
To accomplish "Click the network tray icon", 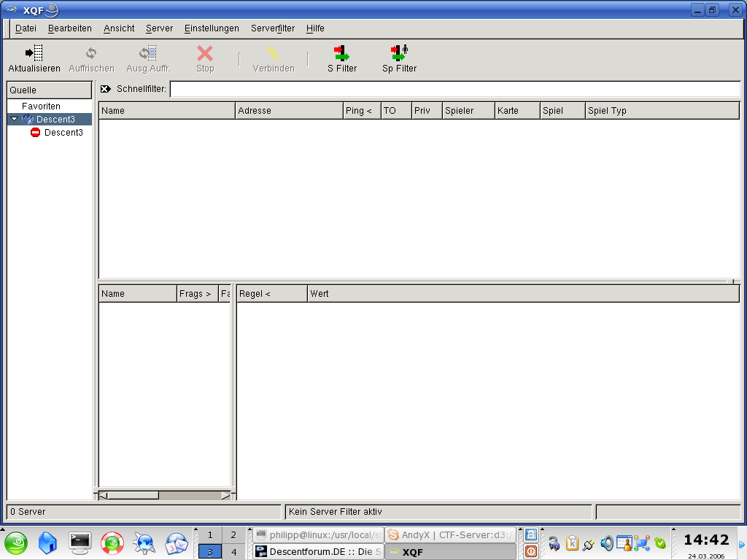I will [642, 542].
